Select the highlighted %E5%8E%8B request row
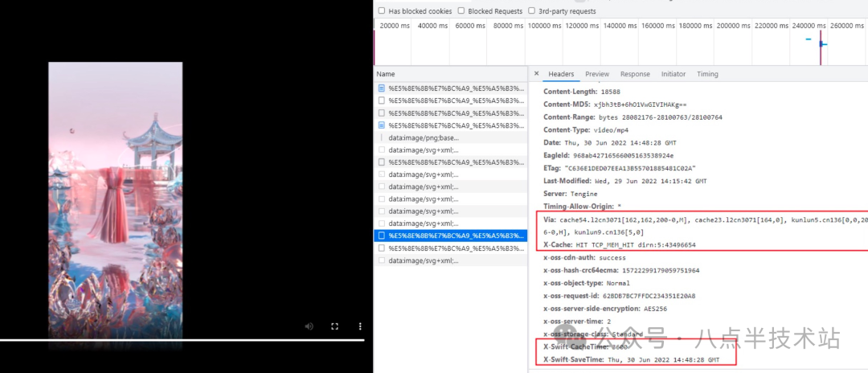 pyautogui.click(x=451, y=236)
